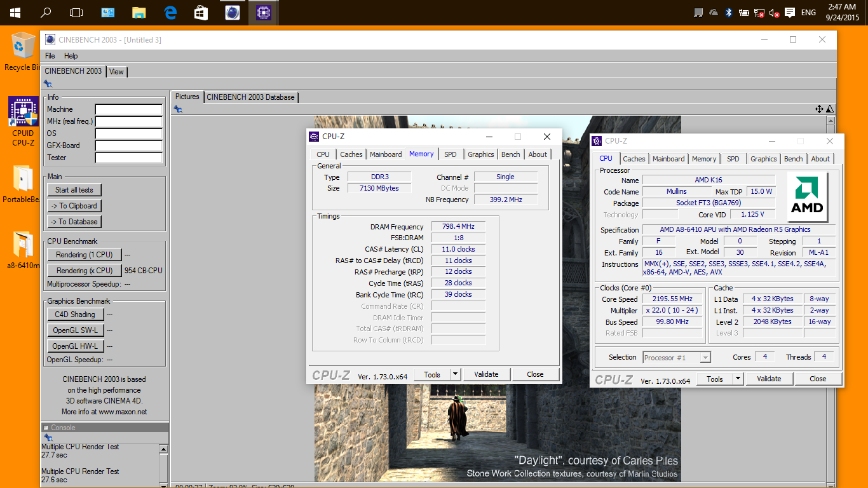The image size is (868, 488).
Task: Click the OneDrive cloud tray icon
Action: tap(714, 12)
